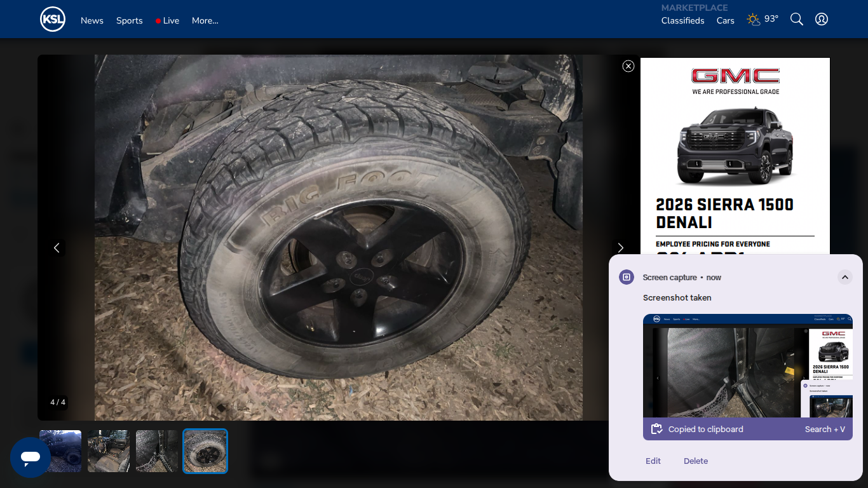Open the Sports menu item

click(130, 20)
